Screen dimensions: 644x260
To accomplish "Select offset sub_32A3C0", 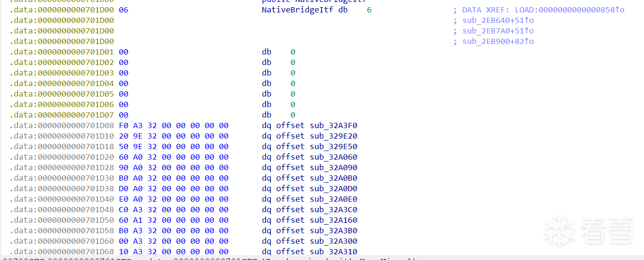I will coord(317,209).
